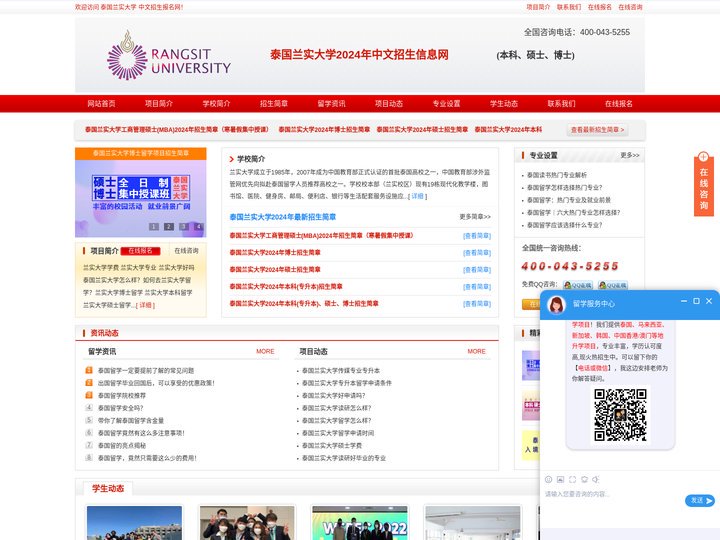Click the Rangsit University logo
This screenshot has height=540, width=720.
pos(169,56)
